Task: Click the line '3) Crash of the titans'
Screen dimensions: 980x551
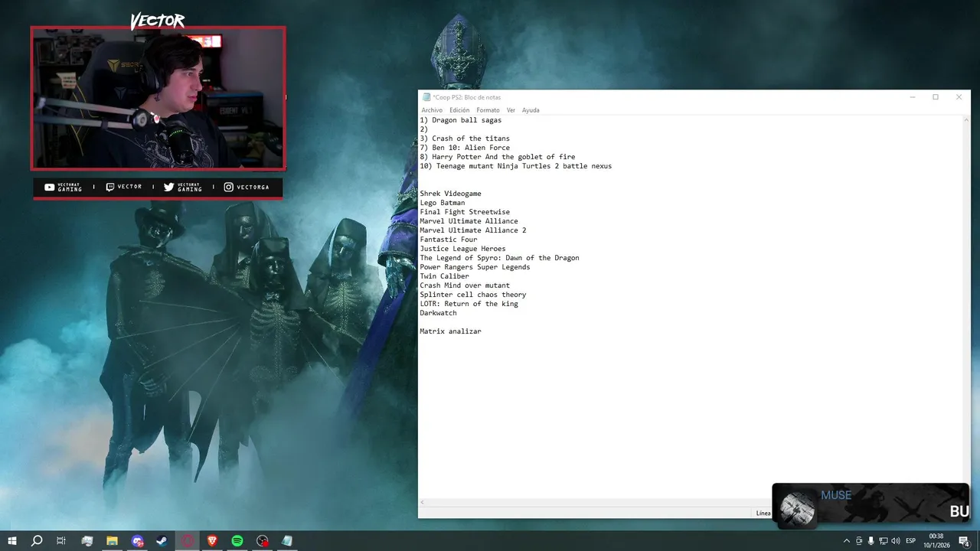Action: point(465,139)
